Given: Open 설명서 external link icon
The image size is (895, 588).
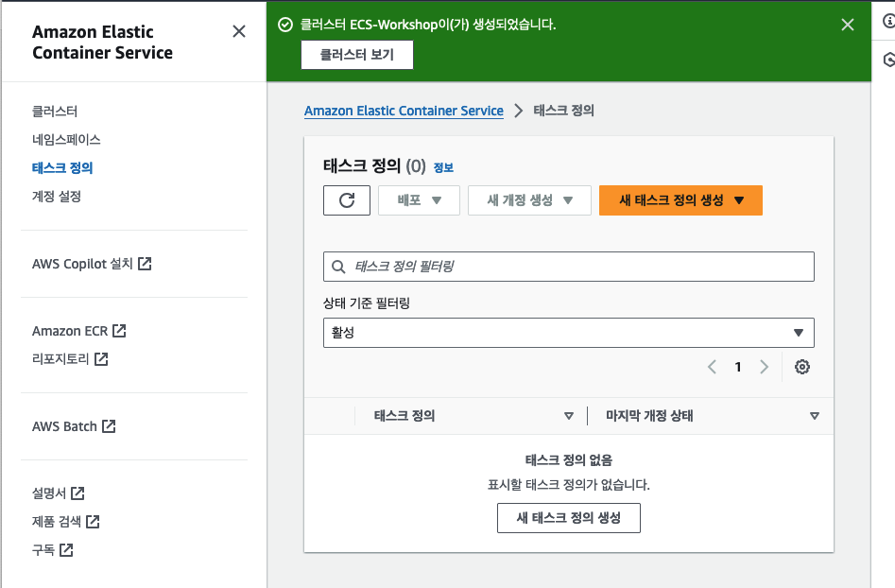Looking at the screenshot, I should tap(77, 493).
